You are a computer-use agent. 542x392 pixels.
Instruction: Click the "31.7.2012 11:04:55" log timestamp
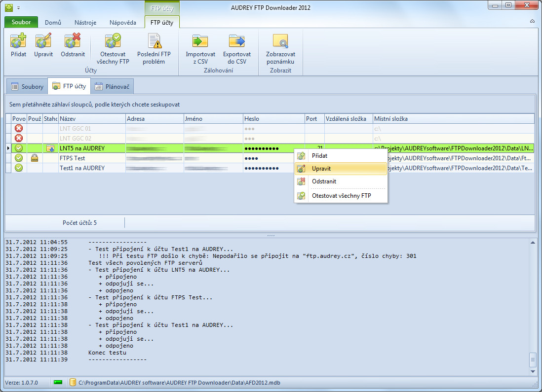[37, 242]
